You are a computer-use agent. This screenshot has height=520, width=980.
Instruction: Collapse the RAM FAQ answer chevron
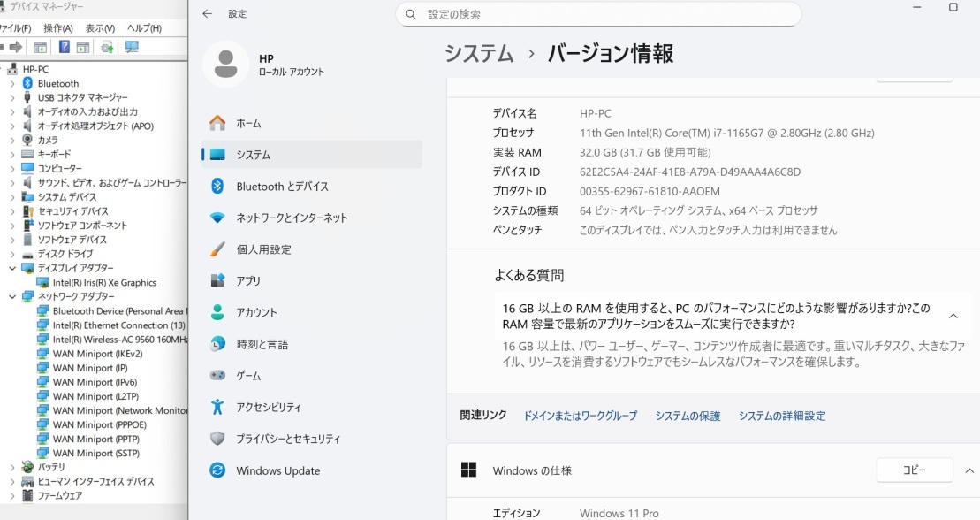953,314
